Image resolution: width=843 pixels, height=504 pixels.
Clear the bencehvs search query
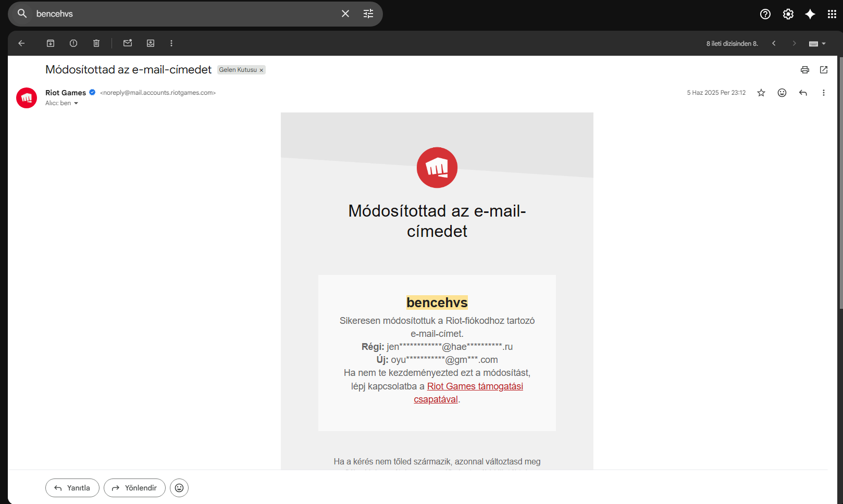345,14
